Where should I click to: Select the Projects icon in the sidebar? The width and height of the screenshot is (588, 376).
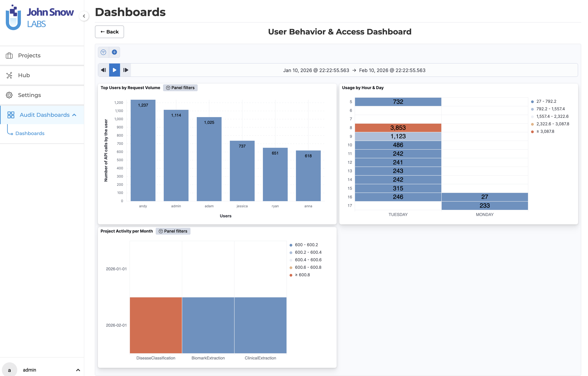[x=9, y=55]
